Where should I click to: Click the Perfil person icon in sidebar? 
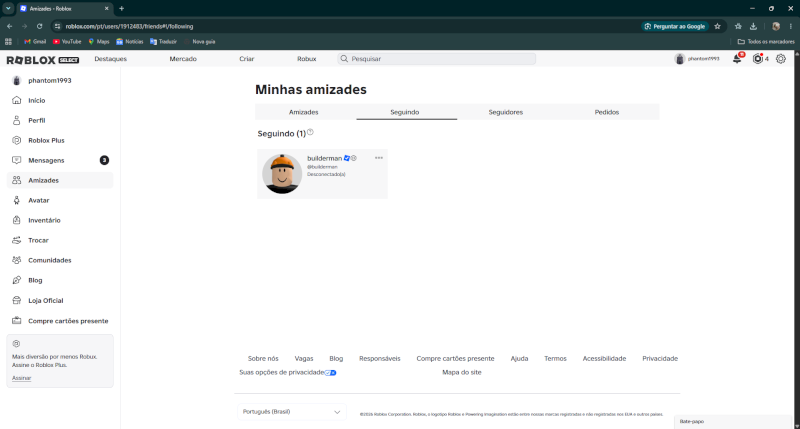coord(17,120)
